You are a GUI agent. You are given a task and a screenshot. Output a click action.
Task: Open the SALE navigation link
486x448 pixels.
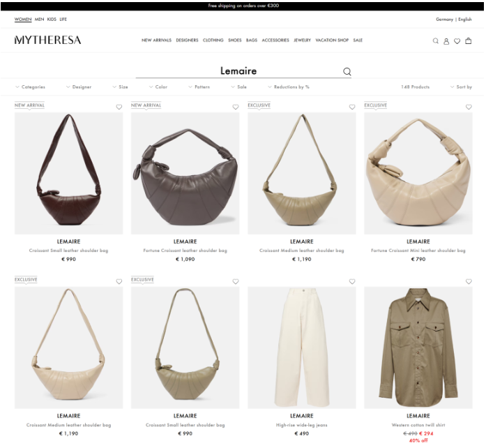click(x=358, y=40)
